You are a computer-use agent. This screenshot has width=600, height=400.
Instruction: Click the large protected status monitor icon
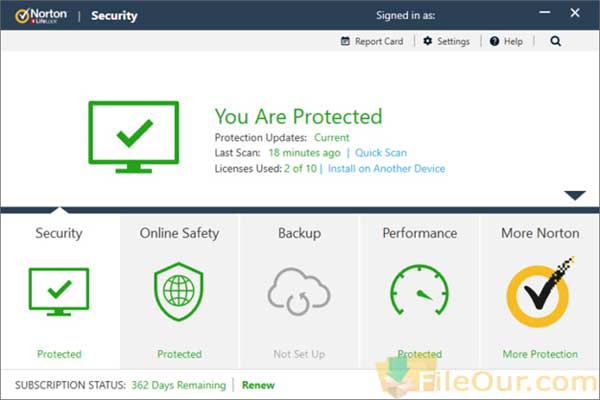tap(135, 135)
